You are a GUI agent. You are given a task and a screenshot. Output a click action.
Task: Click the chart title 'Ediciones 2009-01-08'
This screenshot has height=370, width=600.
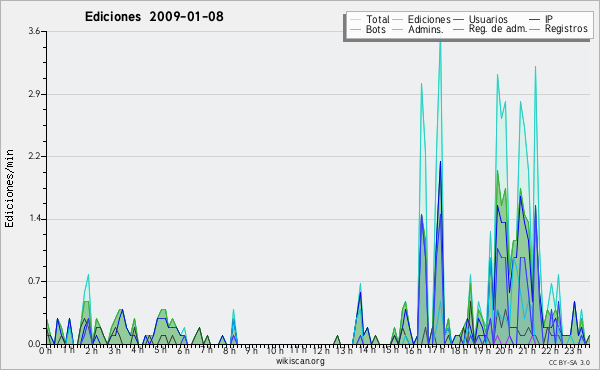(x=154, y=17)
